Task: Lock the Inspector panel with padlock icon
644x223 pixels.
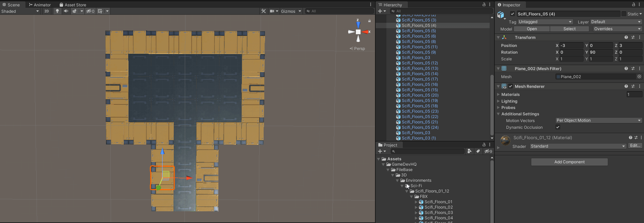Action: 633,5
